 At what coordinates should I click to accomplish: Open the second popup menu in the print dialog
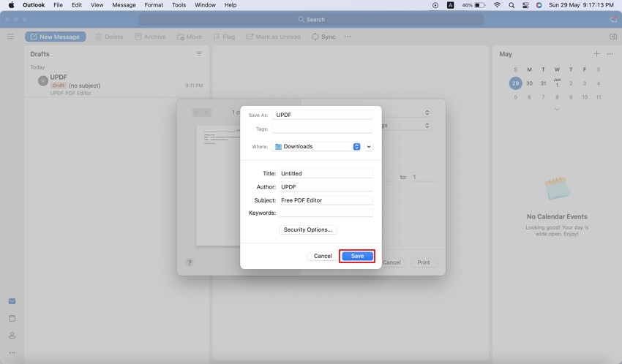pyautogui.click(x=407, y=126)
